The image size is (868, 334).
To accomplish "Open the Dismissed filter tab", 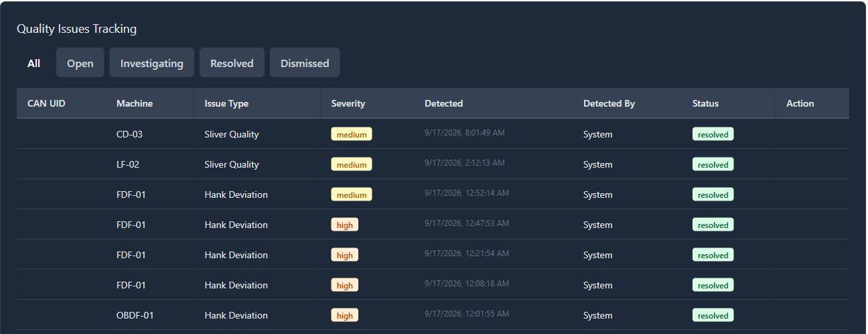I will 305,63.
